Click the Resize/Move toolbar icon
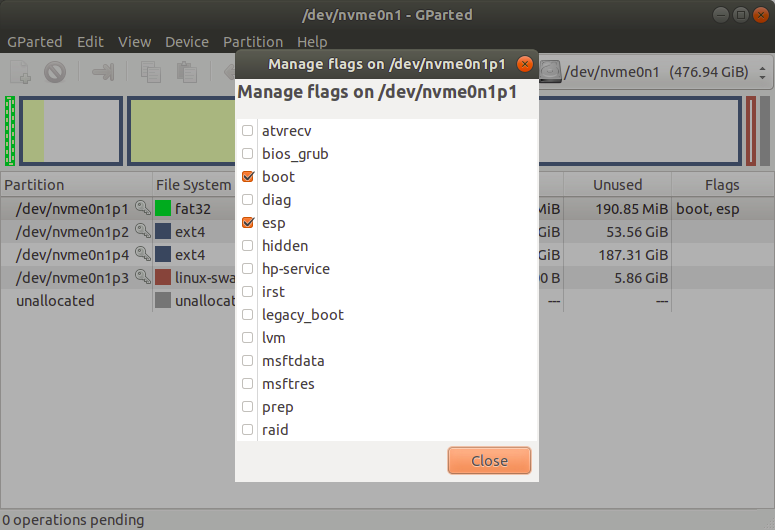Image resolution: width=775 pixels, height=530 pixels. point(103,72)
